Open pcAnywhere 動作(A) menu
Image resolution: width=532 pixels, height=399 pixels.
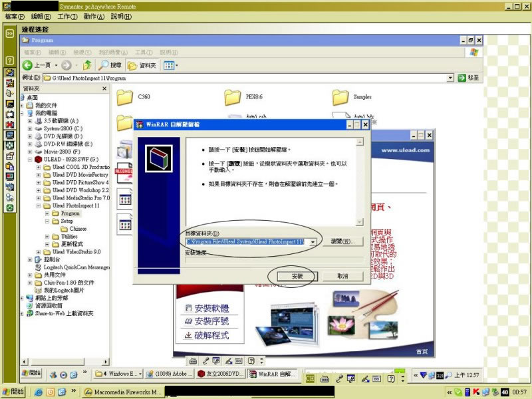click(x=94, y=16)
